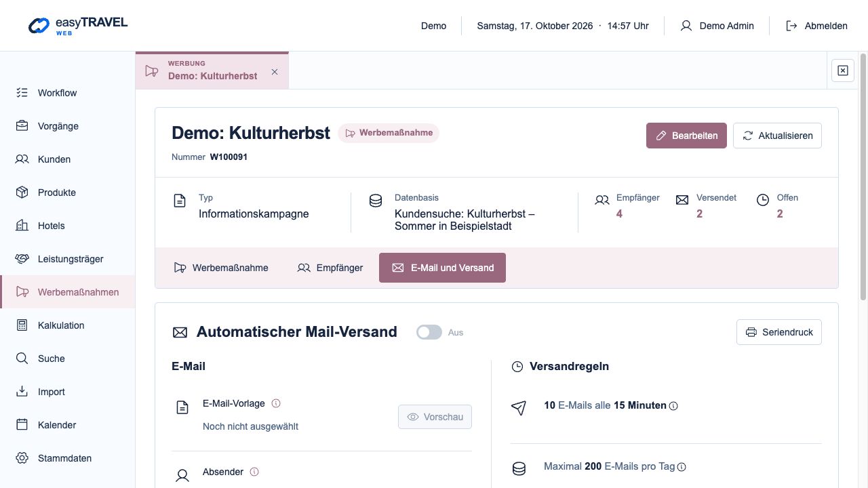The width and height of the screenshot is (868, 488).
Task: Open Produkte section
Action: tap(67, 192)
